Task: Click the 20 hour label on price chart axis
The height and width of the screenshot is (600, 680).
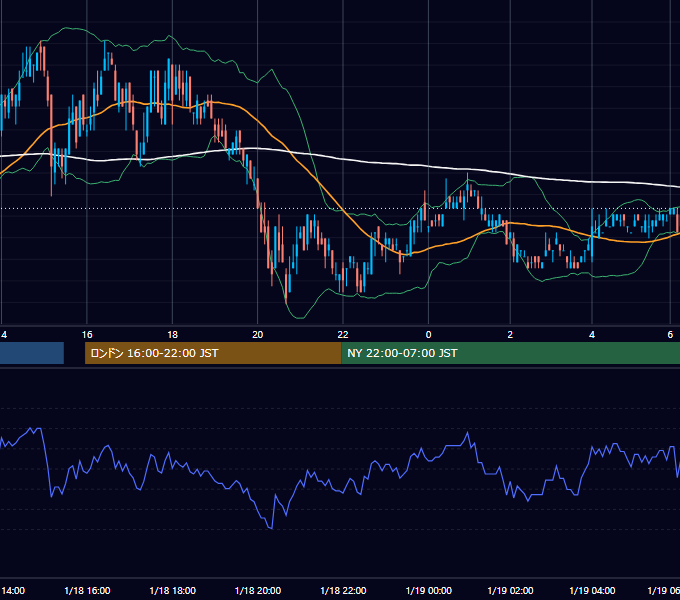Action: 258,335
